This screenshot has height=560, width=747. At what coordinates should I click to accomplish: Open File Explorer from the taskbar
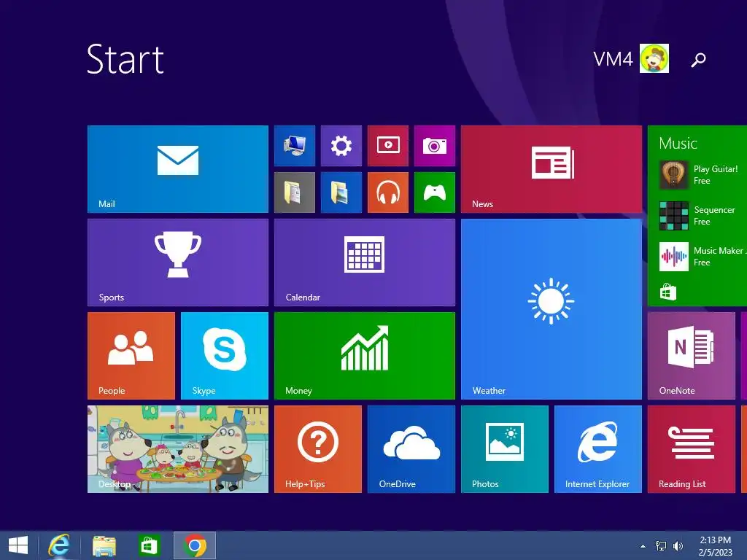tap(104, 545)
